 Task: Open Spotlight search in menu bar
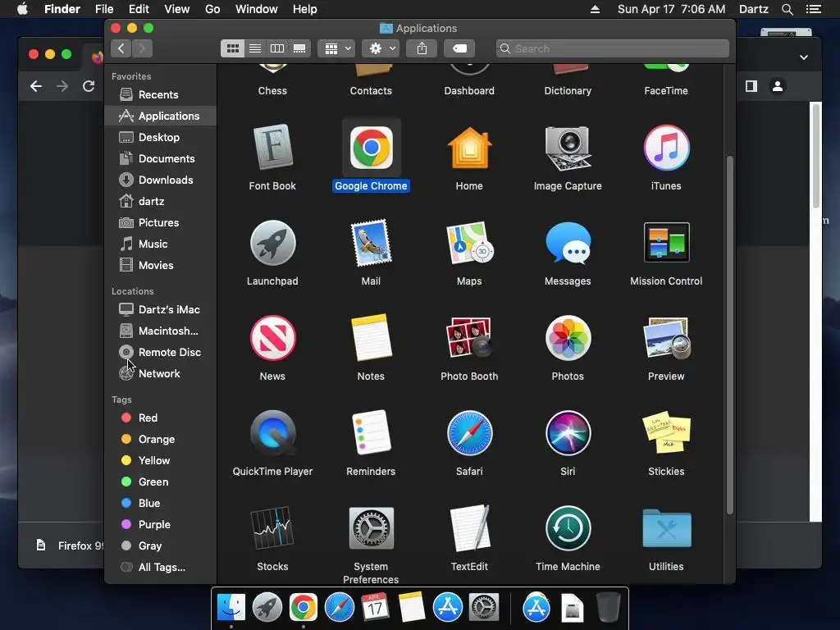point(787,9)
